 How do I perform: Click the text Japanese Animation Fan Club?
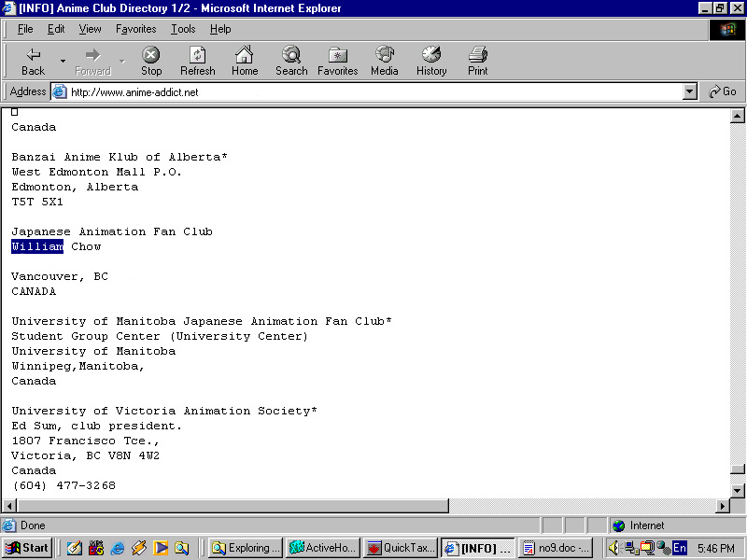pos(112,231)
